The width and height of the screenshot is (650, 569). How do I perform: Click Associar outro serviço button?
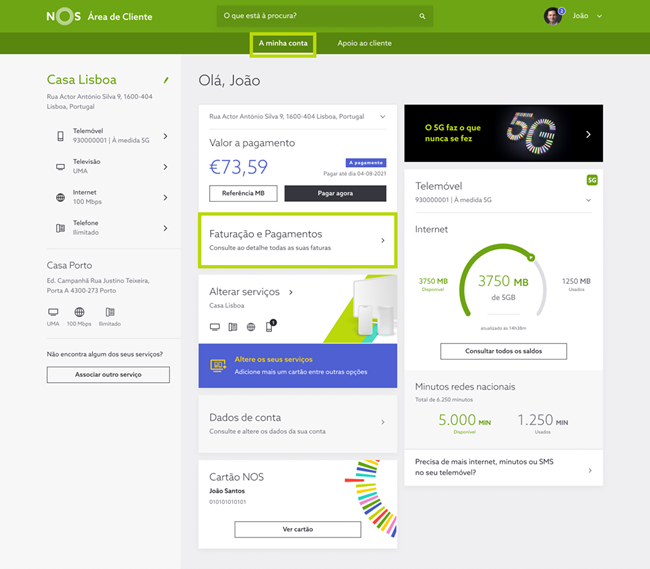click(108, 374)
